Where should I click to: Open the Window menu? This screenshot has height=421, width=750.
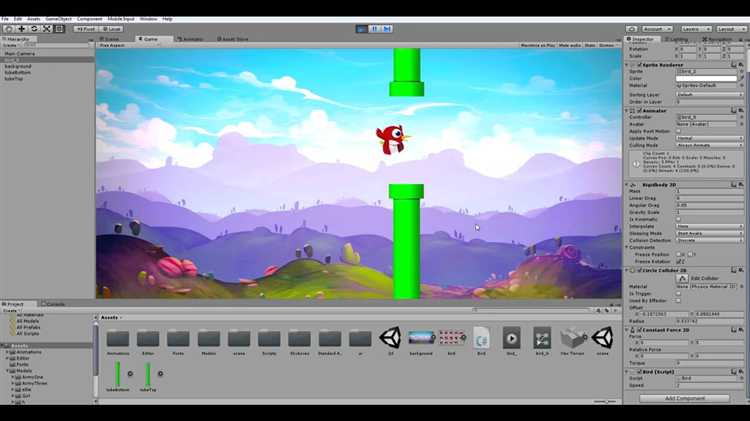click(x=148, y=19)
